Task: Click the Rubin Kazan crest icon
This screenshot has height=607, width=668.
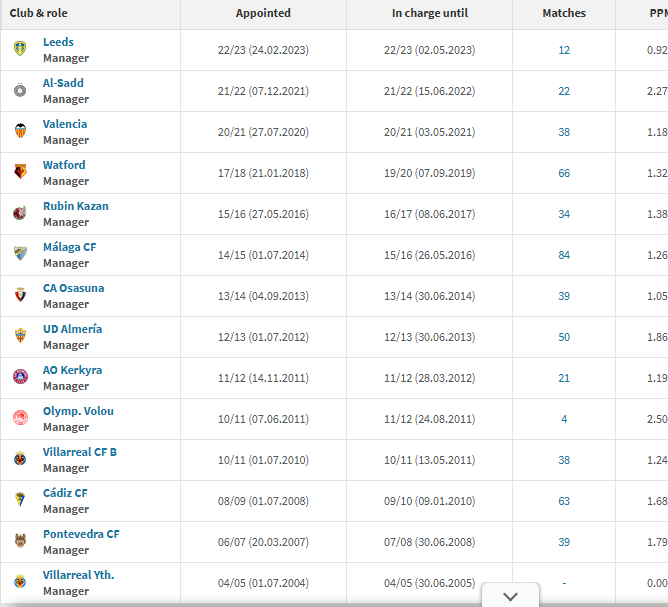Action: [20, 213]
